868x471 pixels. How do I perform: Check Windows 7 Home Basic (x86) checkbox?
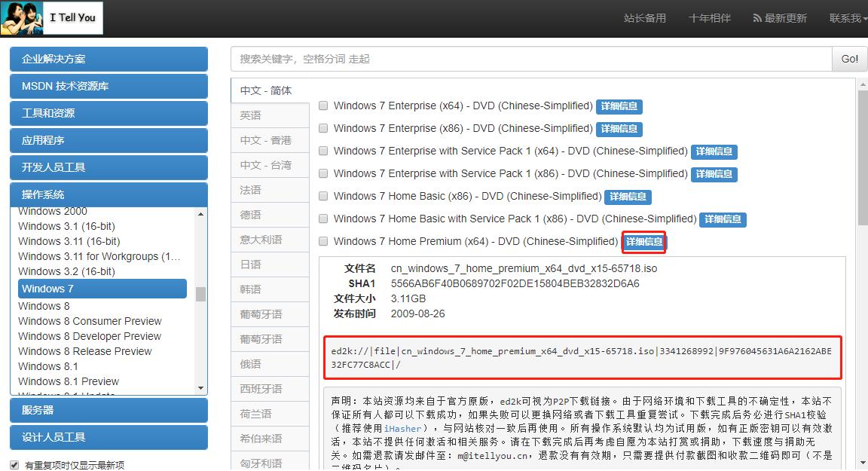323,197
